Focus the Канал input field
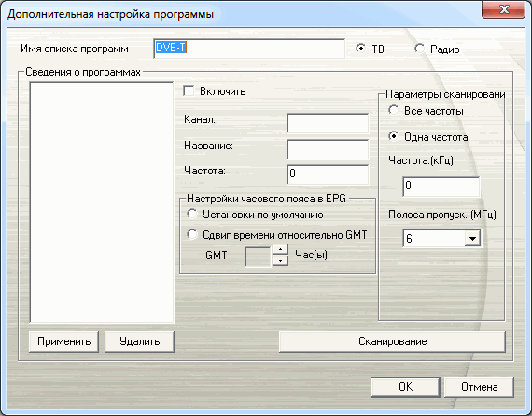Viewport: 532px width, 416px height. pyautogui.click(x=328, y=123)
